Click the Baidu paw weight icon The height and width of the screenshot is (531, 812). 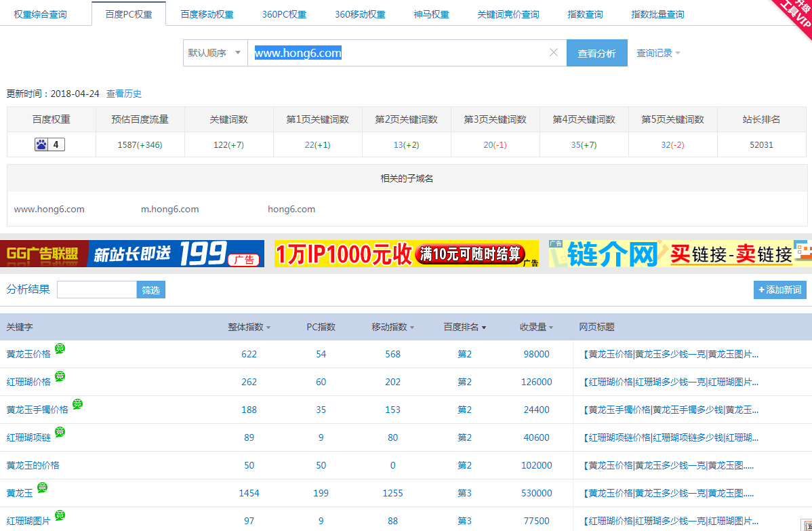point(42,144)
